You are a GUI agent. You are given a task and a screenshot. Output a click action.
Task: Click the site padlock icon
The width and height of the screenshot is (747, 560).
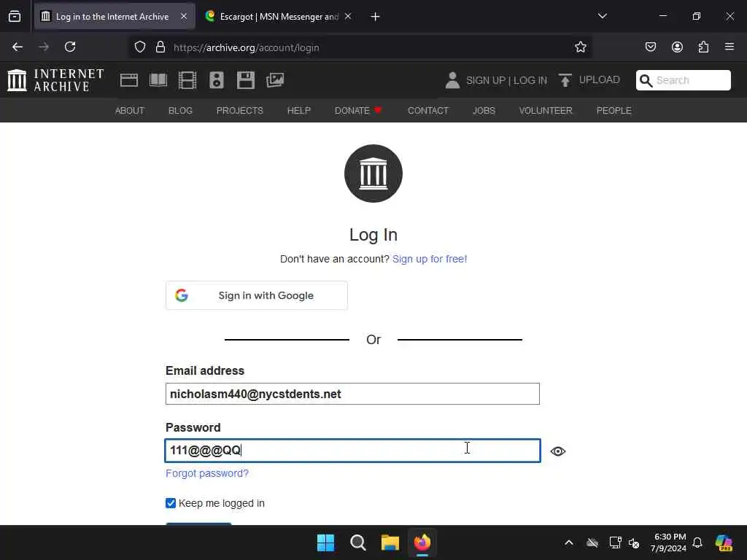(160, 47)
